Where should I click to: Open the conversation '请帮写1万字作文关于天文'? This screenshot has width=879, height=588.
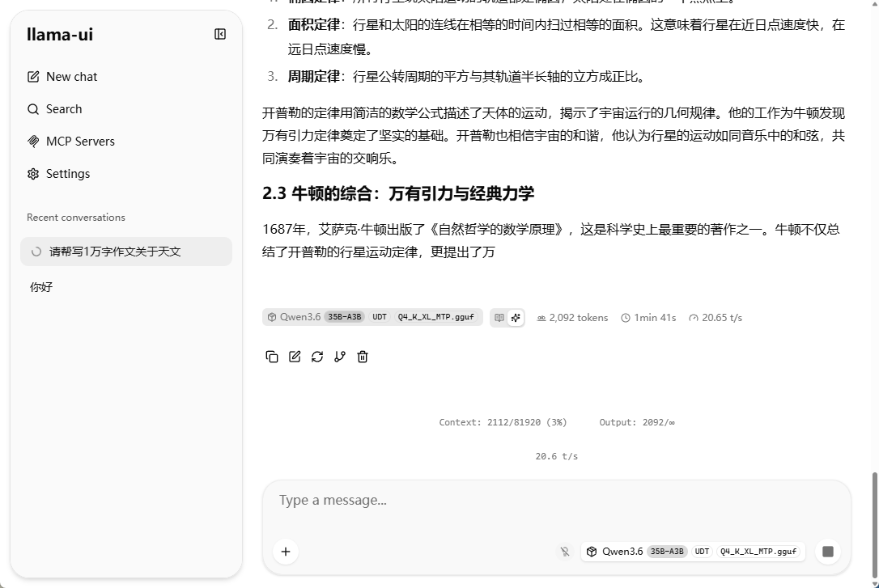tap(126, 252)
